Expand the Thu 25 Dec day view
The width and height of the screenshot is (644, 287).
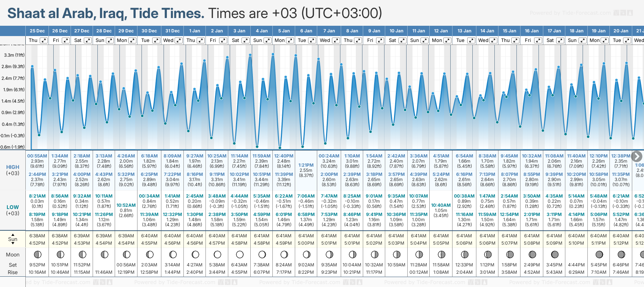44,40
